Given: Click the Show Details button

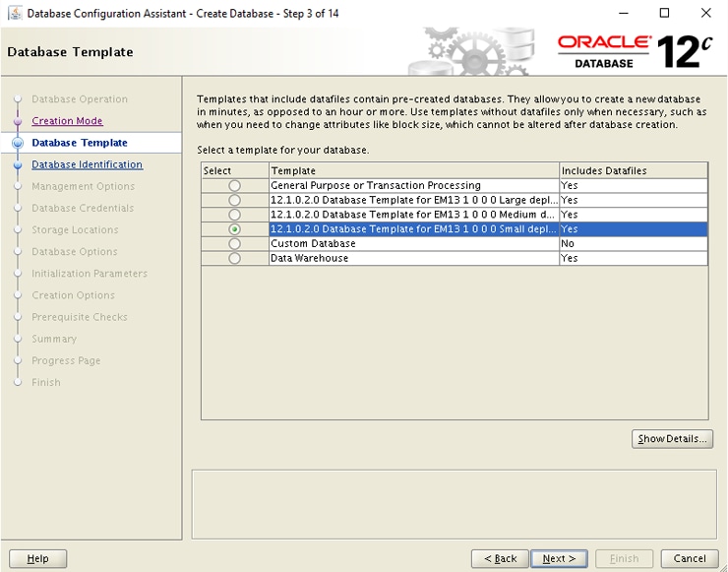Looking at the screenshot, I should tap(672, 439).
